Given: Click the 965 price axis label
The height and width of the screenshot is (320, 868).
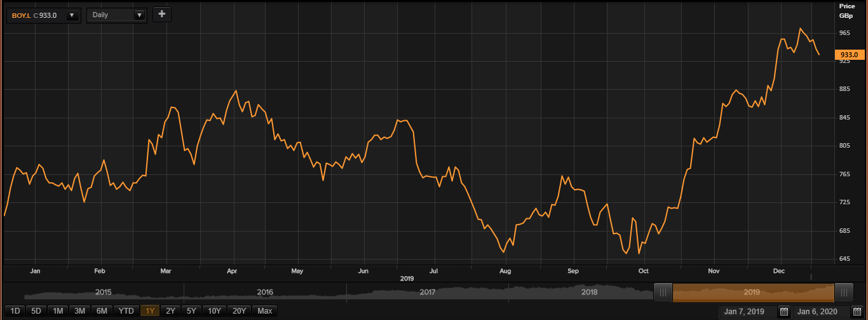Looking at the screenshot, I should tap(844, 33).
